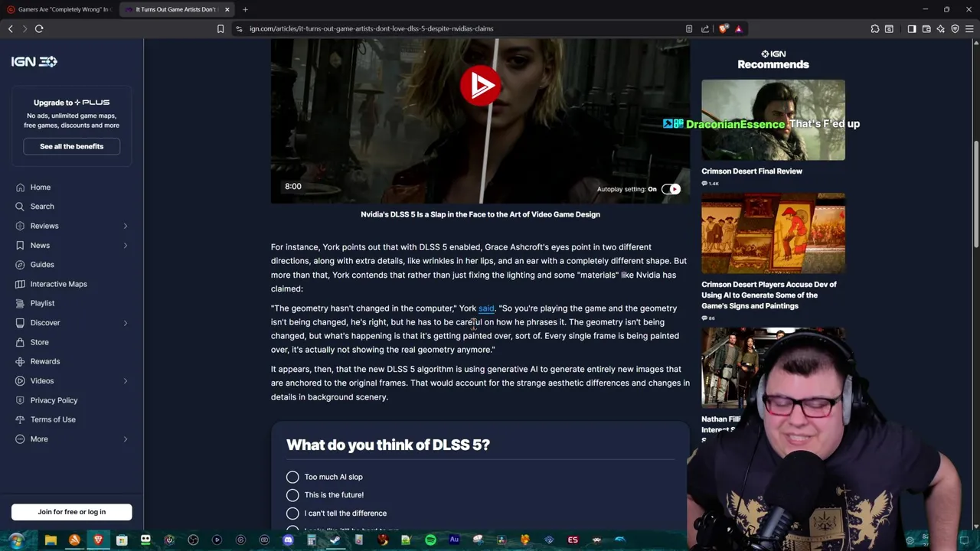980x551 pixels.
Task: Open the Brave Shields lion icon
Action: click(724, 28)
